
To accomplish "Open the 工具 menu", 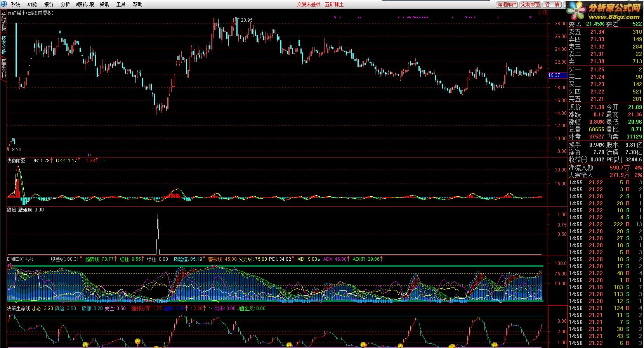I will pyautogui.click(x=121, y=5).
